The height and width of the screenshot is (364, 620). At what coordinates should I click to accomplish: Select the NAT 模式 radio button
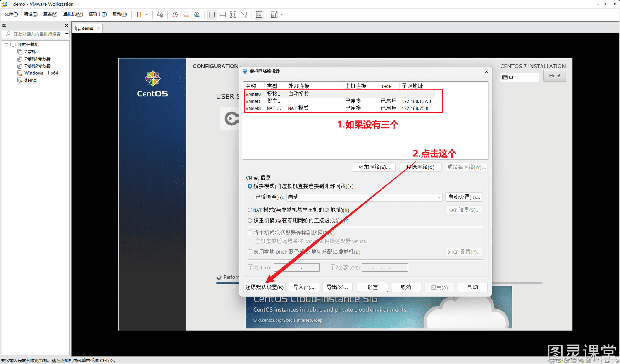click(x=250, y=210)
